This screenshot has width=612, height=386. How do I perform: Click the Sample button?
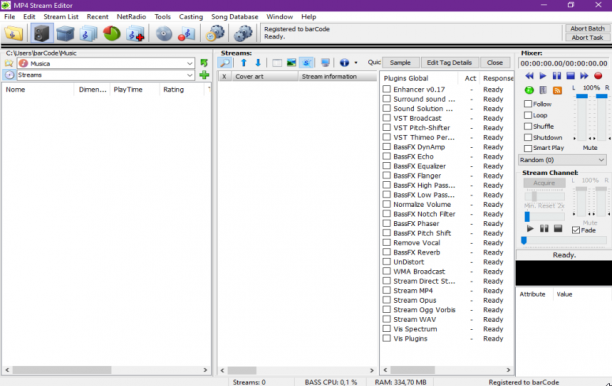(x=400, y=62)
